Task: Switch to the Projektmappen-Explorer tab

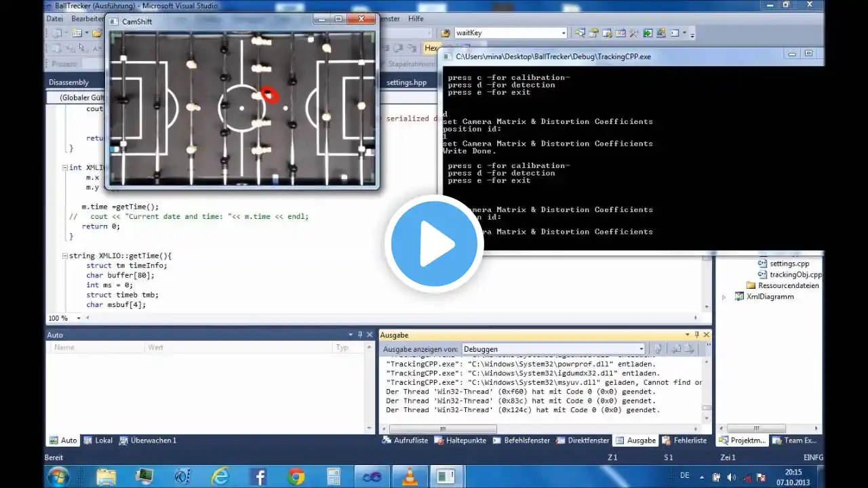Action: (x=743, y=441)
